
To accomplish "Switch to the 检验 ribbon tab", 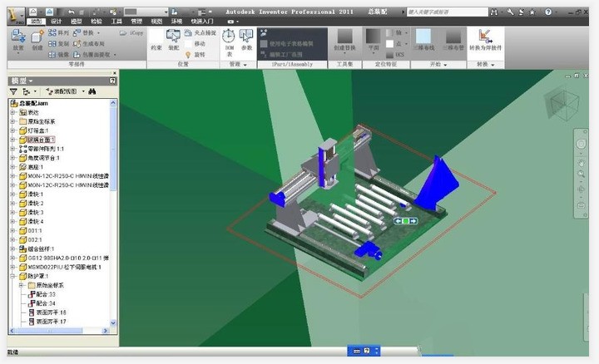I will click(97, 21).
